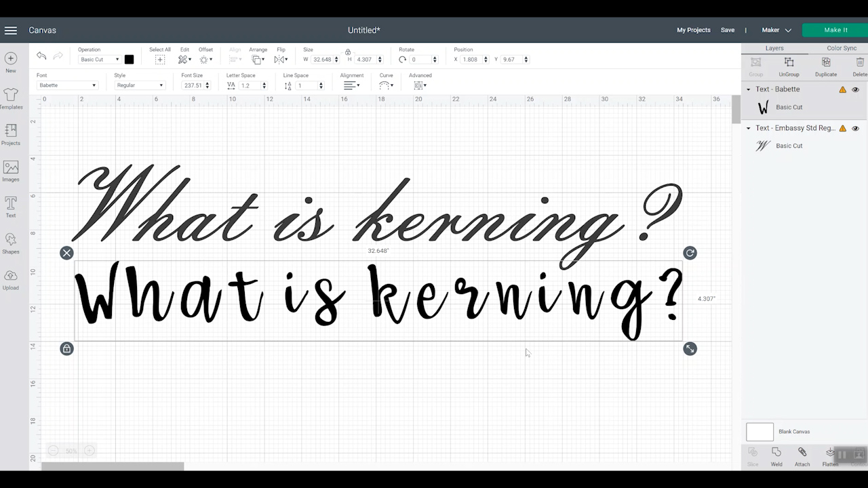Image resolution: width=868 pixels, height=488 pixels.
Task: Undo the last action
Action: 41,56
